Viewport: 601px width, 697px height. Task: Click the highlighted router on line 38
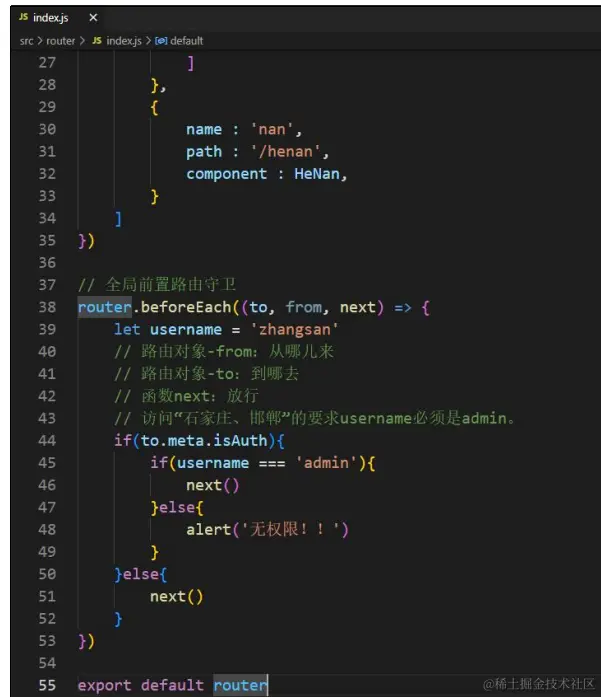104,307
